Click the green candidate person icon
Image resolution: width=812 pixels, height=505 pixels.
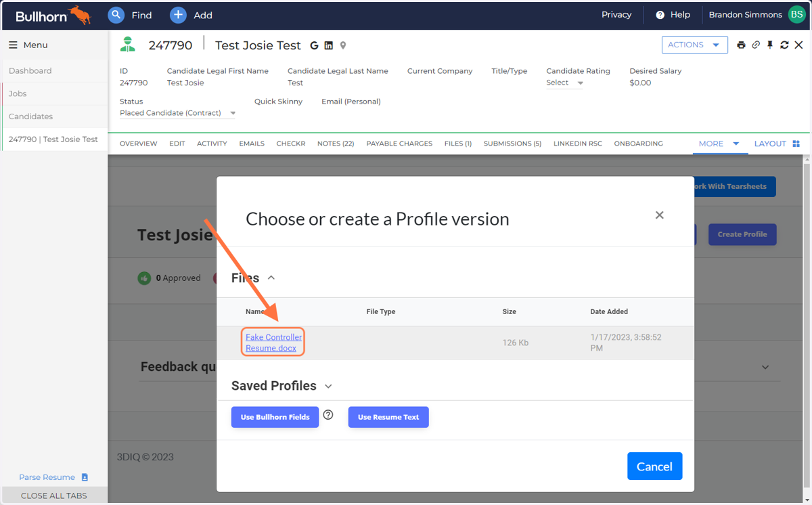(x=127, y=45)
